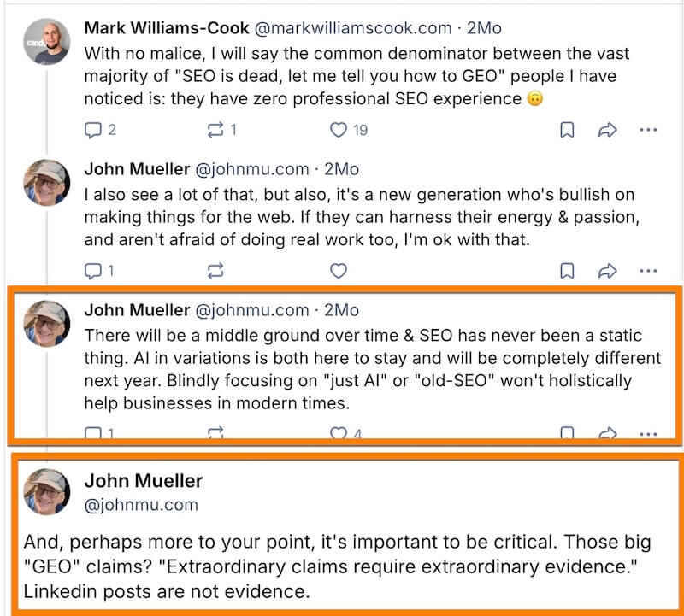Like Mark Williams-Cook's post with 19 likes

click(x=339, y=130)
